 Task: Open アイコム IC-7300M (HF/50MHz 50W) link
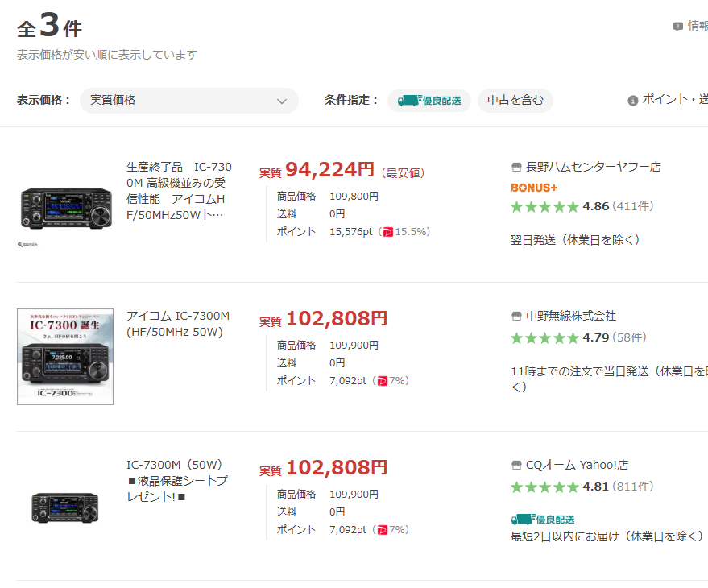click(x=178, y=324)
